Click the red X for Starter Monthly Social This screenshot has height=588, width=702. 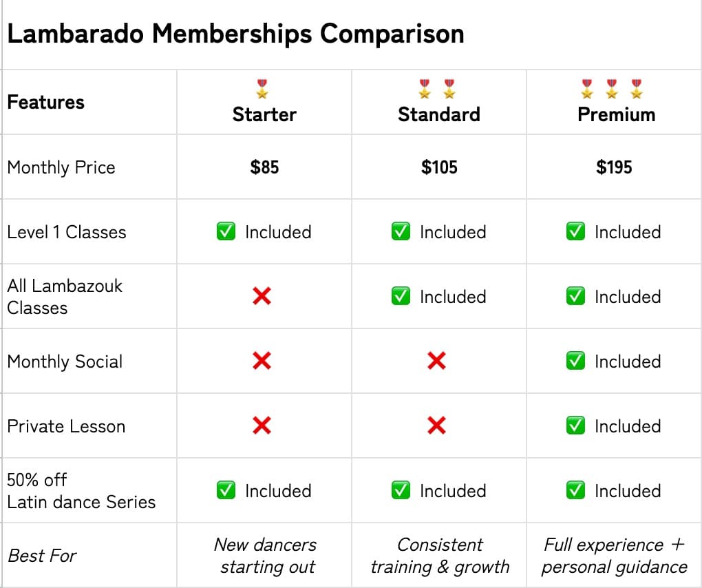click(x=262, y=361)
